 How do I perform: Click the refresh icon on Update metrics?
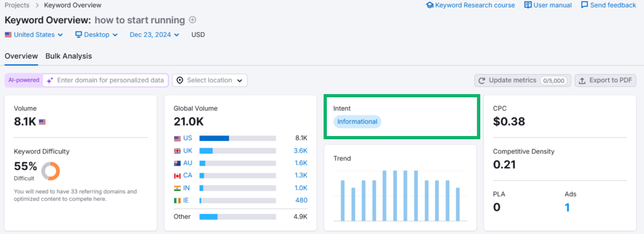(x=482, y=81)
